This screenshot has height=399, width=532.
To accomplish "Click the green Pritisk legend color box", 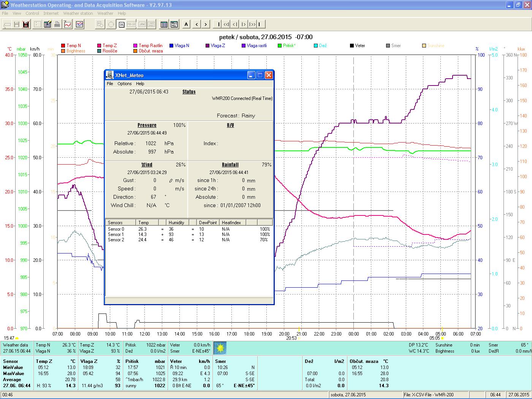I will click(280, 46).
